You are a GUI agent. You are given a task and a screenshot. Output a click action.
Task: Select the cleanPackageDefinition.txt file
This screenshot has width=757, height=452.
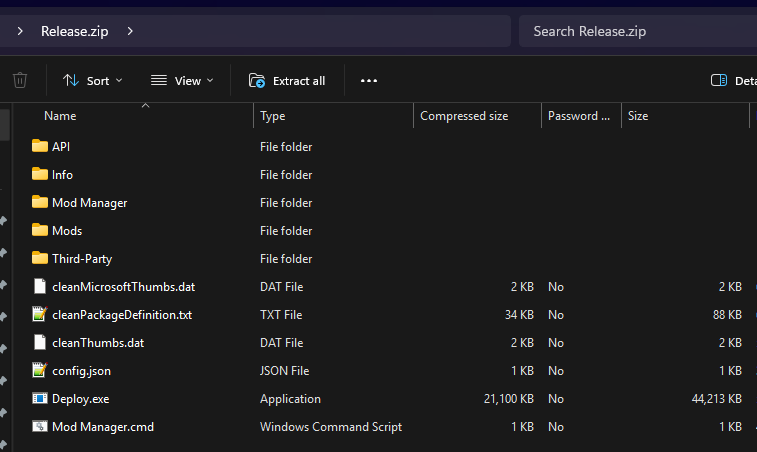pyautogui.click(x=121, y=314)
